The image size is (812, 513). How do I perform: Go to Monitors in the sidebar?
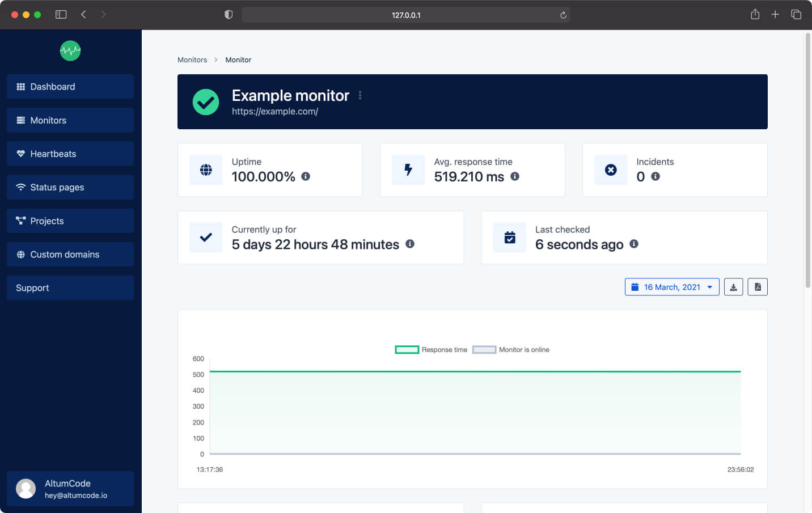(70, 120)
